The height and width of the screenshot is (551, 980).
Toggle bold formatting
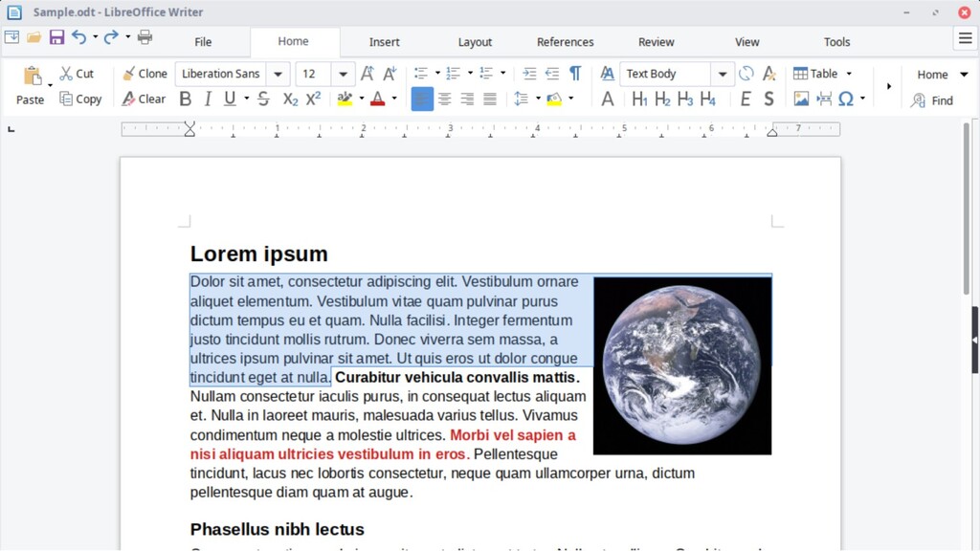click(x=185, y=99)
